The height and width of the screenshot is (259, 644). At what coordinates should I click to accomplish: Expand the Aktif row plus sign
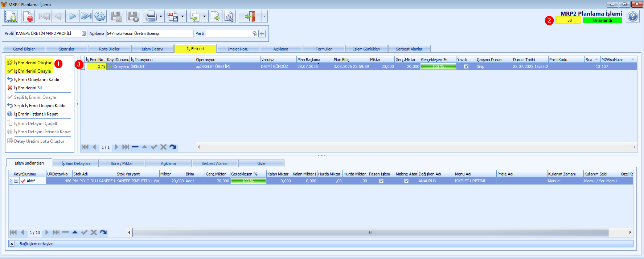tap(16, 181)
